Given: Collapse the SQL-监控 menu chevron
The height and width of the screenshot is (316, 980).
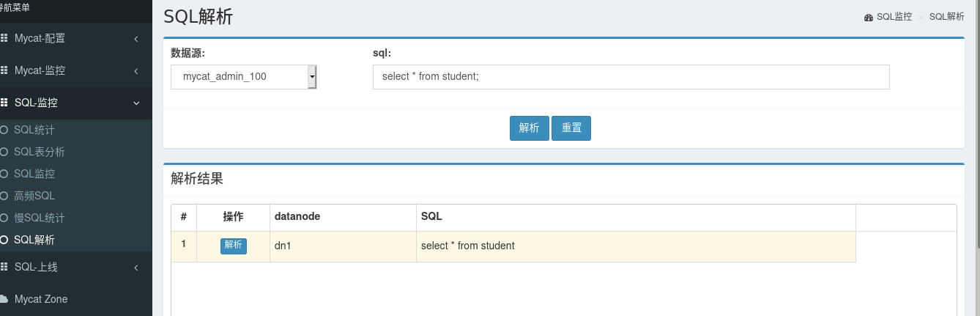Looking at the screenshot, I should pos(136,103).
